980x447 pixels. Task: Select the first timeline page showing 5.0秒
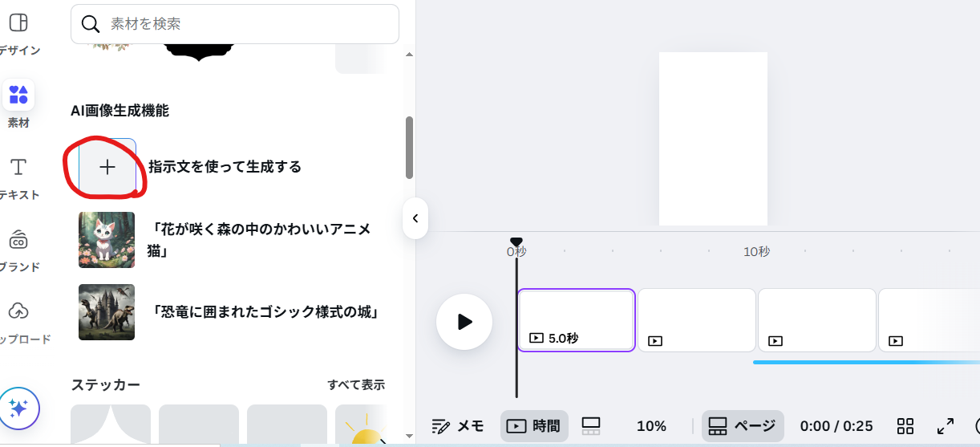(577, 320)
